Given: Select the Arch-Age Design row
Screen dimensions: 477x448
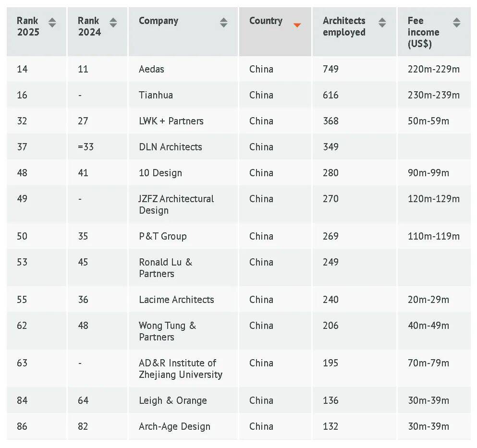Looking at the screenshot, I should tap(174, 426).
